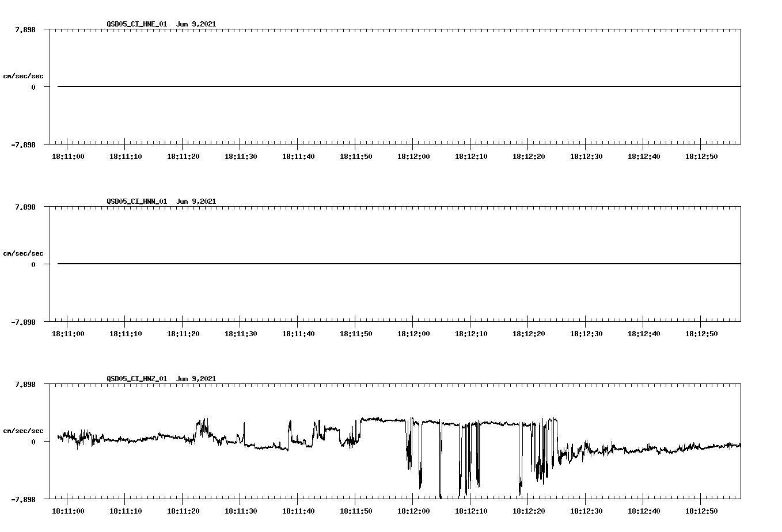The width and height of the screenshot is (782, 532).
Task: Click 7.898 upper limit on HNN plot
Action: tap(25, 207)
